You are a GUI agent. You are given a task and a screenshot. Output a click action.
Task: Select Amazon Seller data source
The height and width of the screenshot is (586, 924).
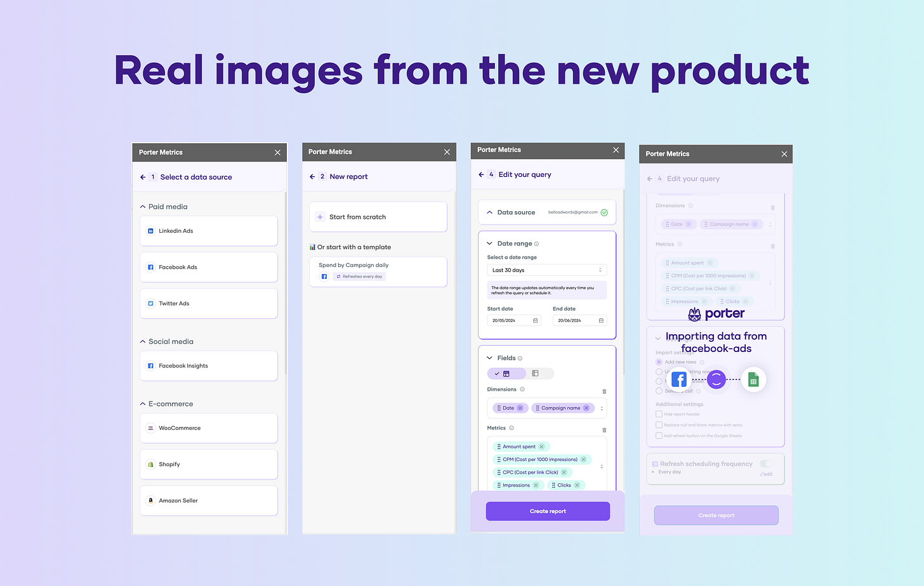click(x=209, y=500)
